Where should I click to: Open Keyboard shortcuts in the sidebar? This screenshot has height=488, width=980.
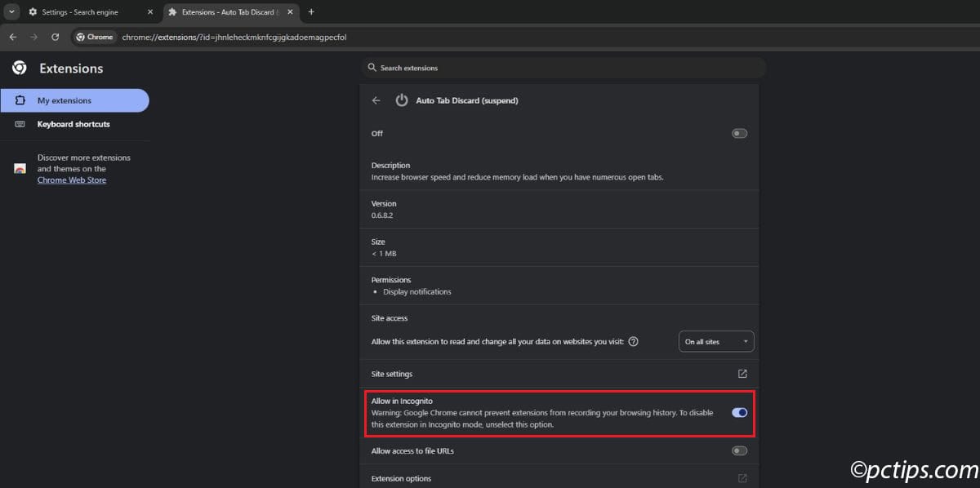[74, 124]
